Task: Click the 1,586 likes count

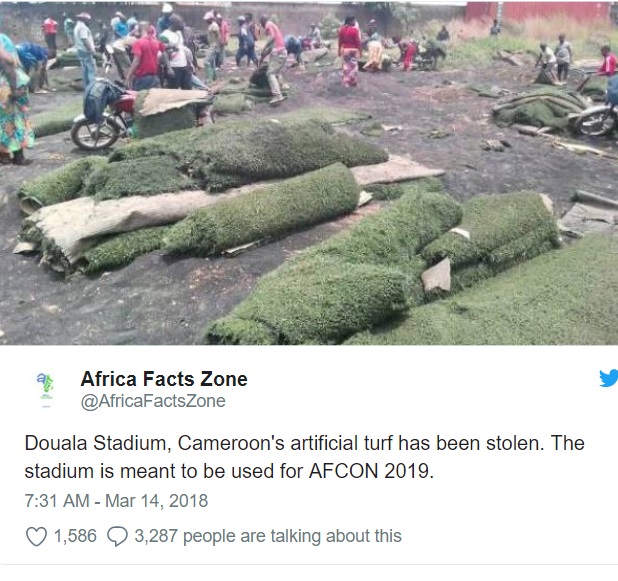Action: 75,536
